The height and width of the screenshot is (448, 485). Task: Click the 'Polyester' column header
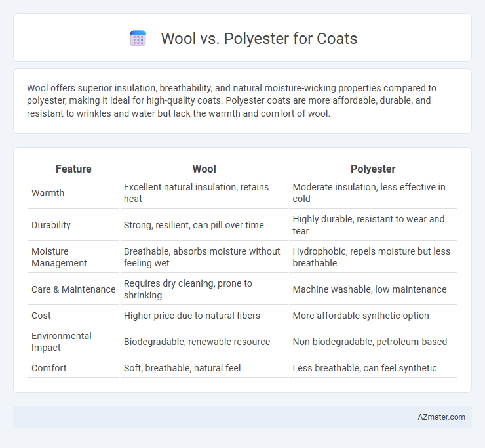(373, 169)
